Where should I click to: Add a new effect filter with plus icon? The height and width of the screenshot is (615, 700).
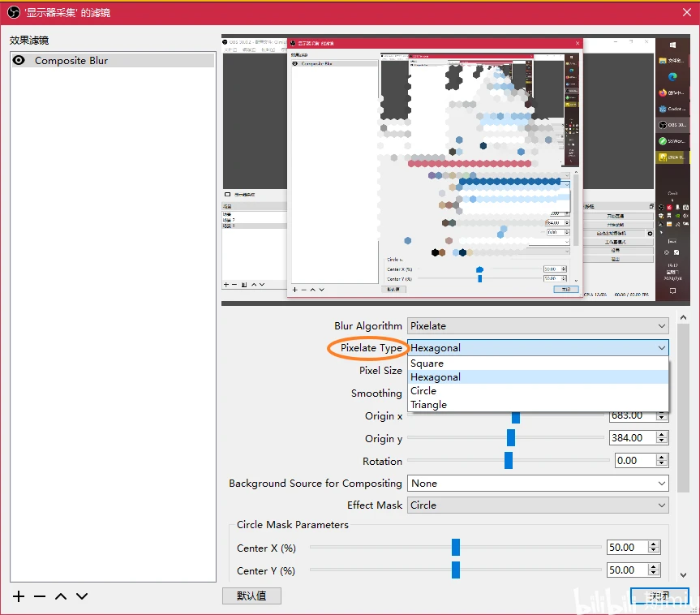point(19,596)
